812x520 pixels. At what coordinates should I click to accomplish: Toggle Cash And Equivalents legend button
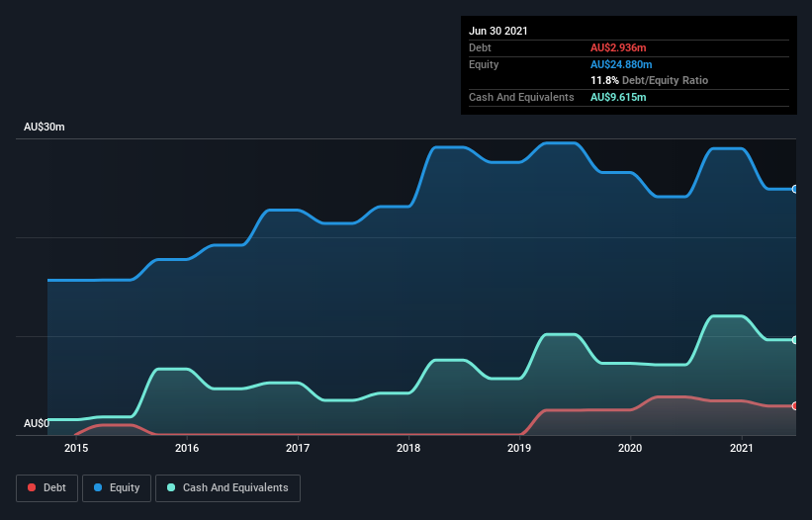tap(227, 488)
